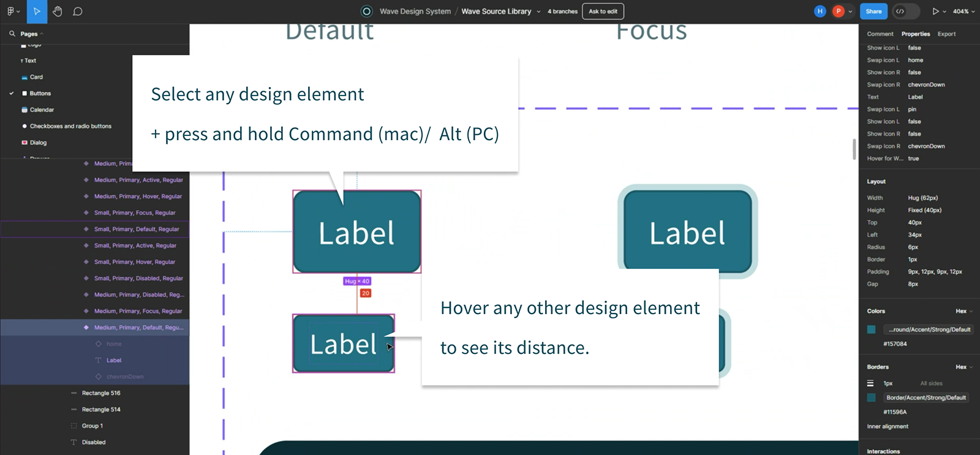Click the component icon of Small, Primary, Focus, Regular
This screenshot has height=455, width=980.
tap(86, 212)
